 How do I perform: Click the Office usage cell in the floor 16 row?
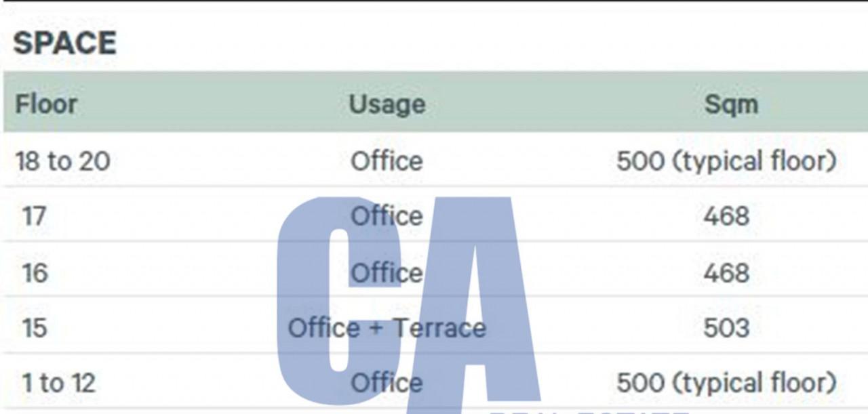click(387, 272)
